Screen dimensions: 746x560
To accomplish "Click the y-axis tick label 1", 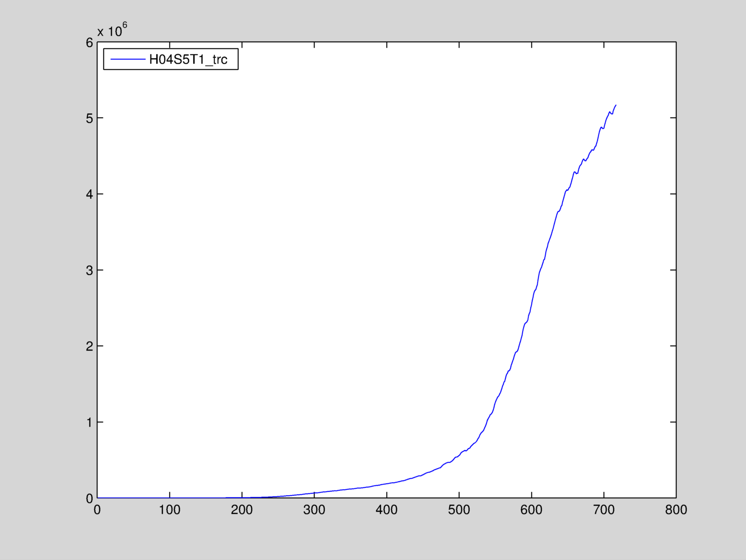I will [x=89, y=423].
